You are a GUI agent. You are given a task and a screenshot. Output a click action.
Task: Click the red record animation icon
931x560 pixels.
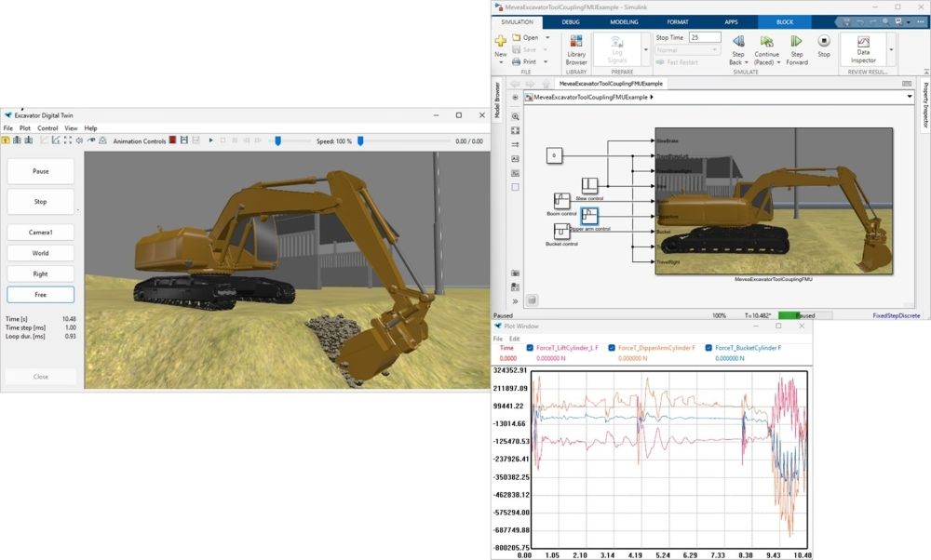click(x=173, y=140)
